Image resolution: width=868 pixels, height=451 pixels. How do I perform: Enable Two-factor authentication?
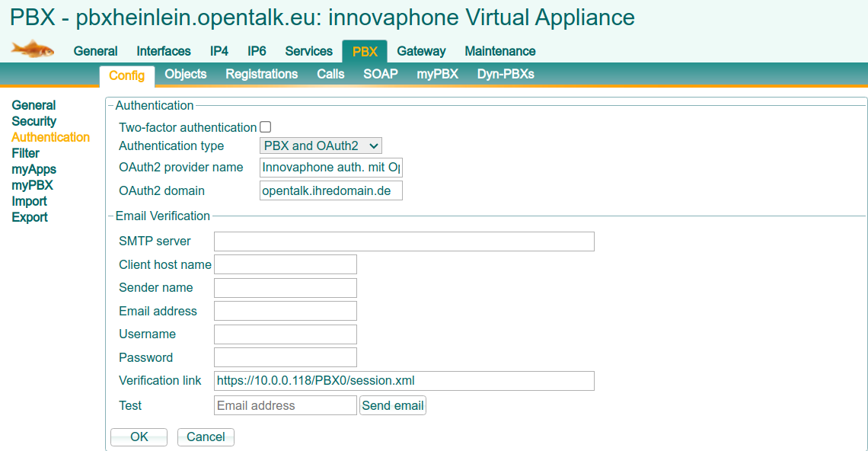pos(266,126)
